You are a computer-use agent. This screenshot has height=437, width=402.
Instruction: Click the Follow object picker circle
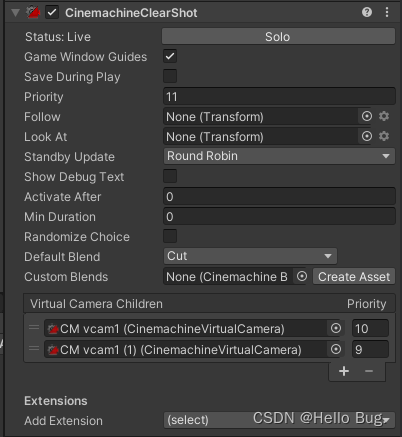pyautogui.click(x=367, y=116)
